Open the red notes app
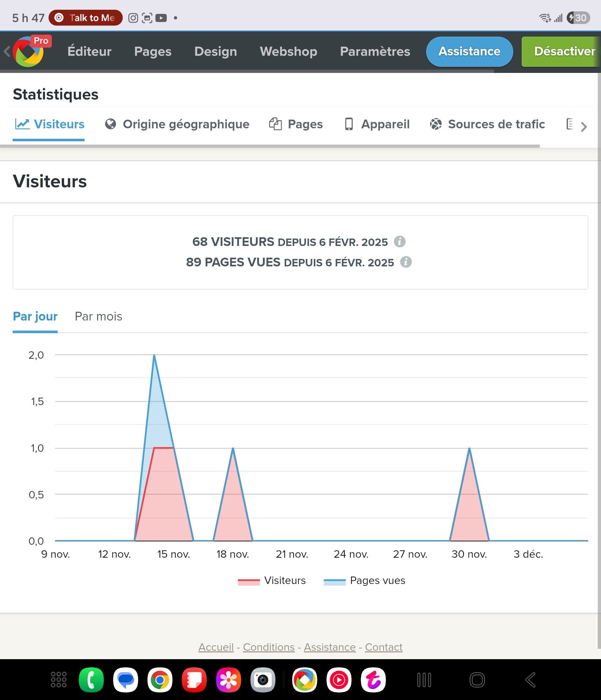The image size is (601, 700). (194, 680)
